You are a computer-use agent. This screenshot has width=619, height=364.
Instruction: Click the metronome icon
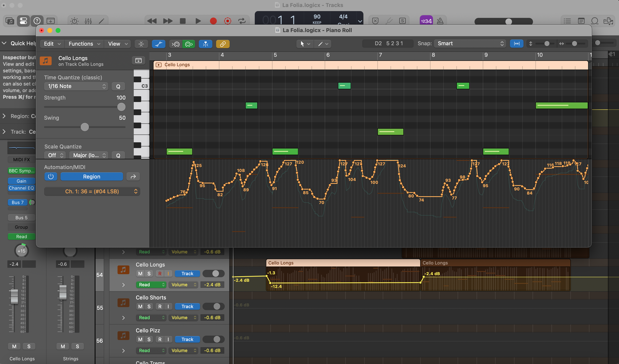point(440,21)
